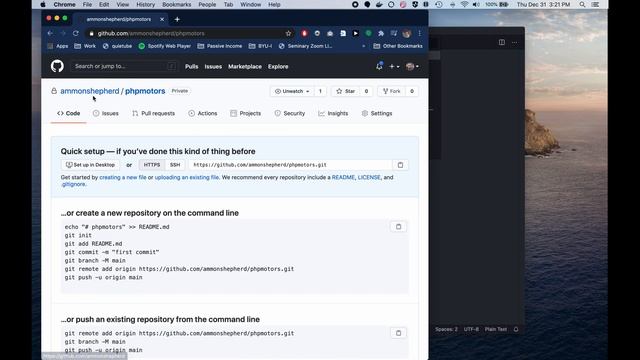Select the Code tab
This screenshot has height=360, width=640.
pos(69,113)
